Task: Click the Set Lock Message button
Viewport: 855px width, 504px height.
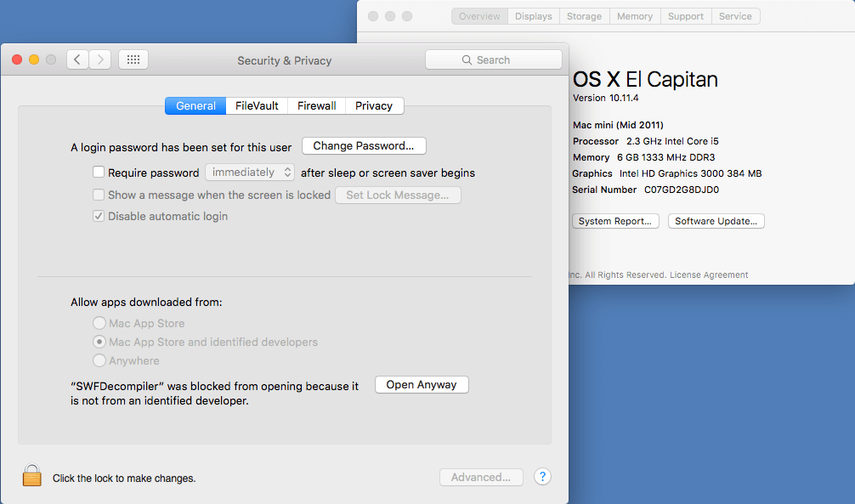Action: [x=398, y=195]
